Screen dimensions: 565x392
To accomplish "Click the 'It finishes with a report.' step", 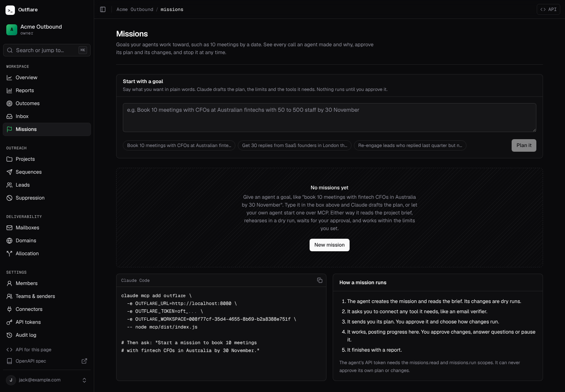I will 375,350.
